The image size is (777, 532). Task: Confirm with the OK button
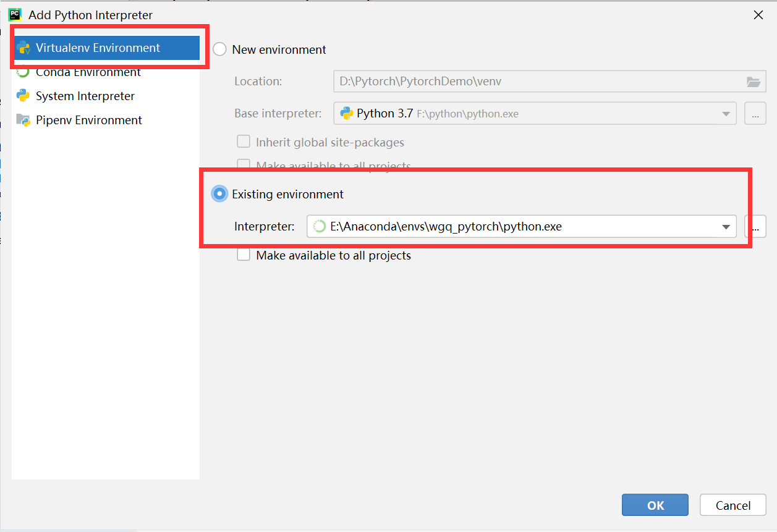[x=655, y=505]
